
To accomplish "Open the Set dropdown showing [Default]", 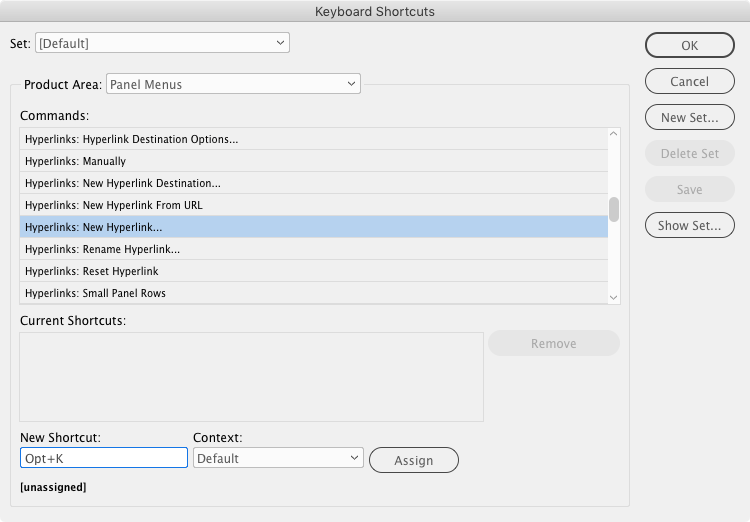I will pos(162,43).
